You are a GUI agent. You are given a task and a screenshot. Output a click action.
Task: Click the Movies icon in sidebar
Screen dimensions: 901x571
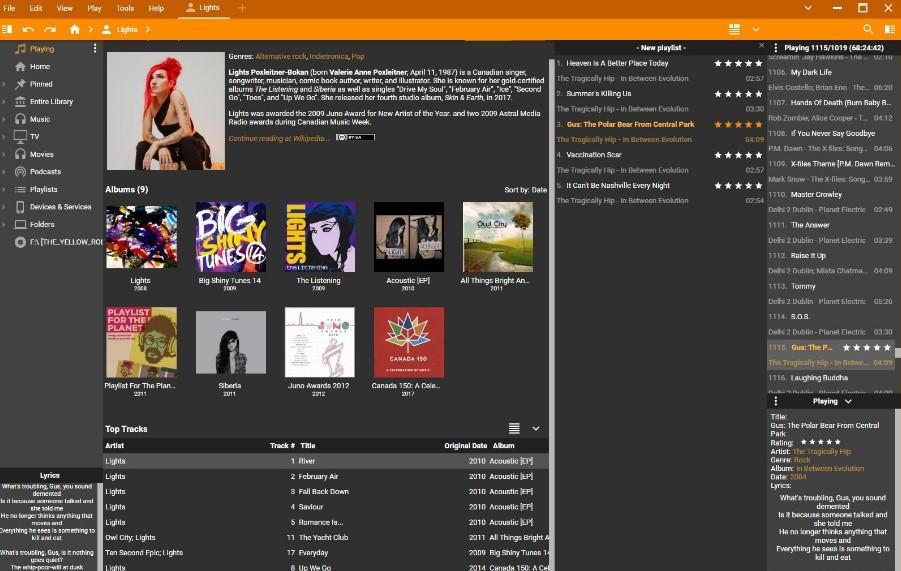tap(20, 154)
